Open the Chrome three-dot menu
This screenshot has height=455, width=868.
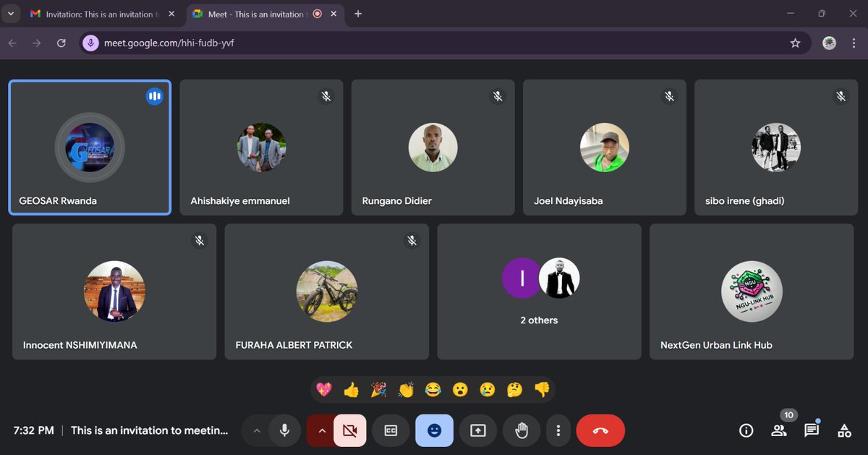tap(854, 43)
